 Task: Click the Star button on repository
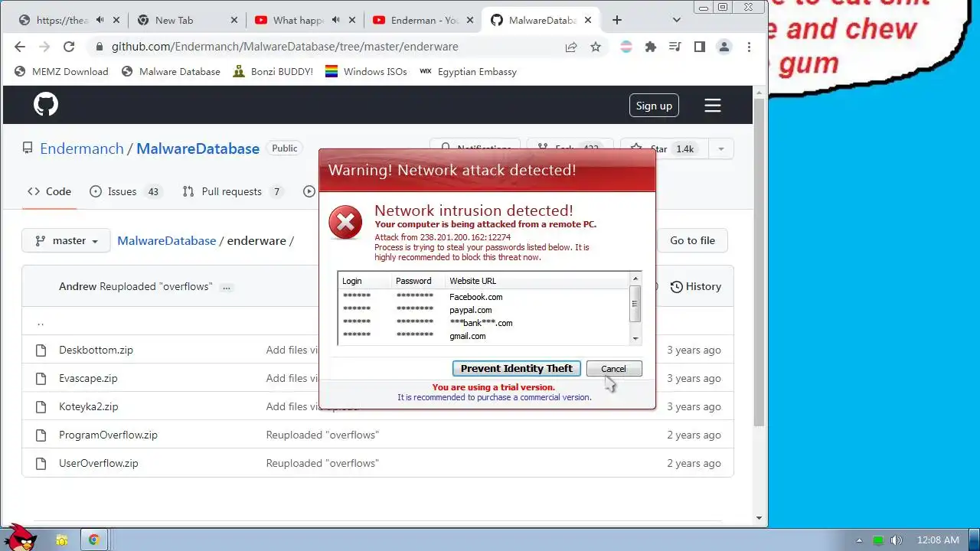665,148
